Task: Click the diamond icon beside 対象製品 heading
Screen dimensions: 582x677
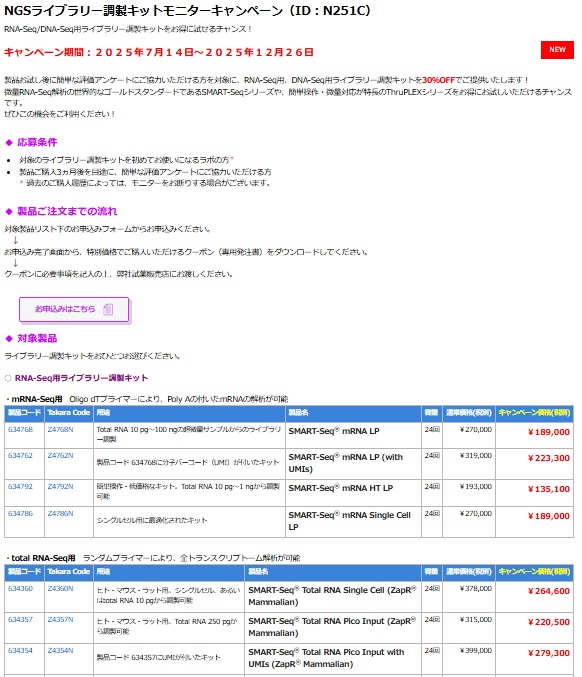Action: [x=9, y=338]
